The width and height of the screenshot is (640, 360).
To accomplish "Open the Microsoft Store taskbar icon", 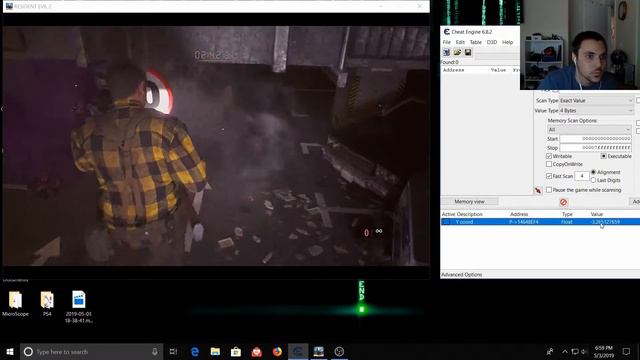I will click(x=236, y=351).
